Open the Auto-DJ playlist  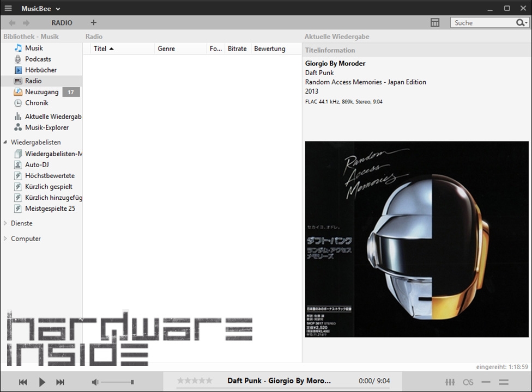point(37,164)
